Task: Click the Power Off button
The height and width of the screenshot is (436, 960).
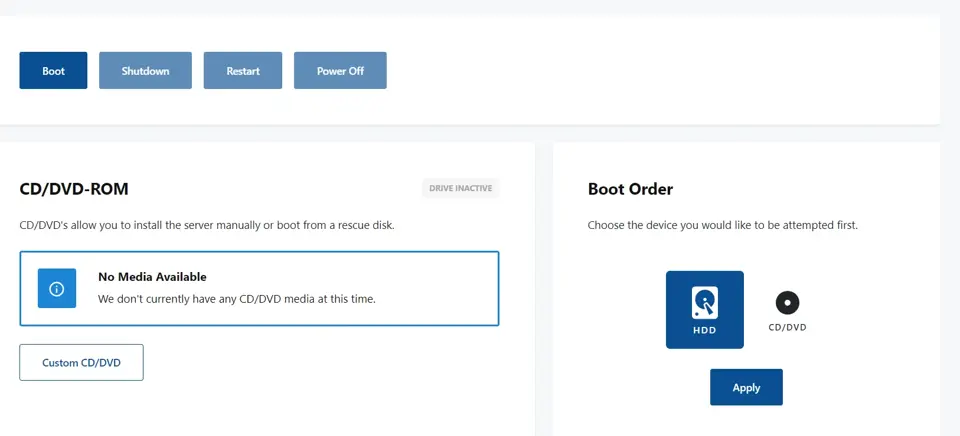Action: (340, 70)
